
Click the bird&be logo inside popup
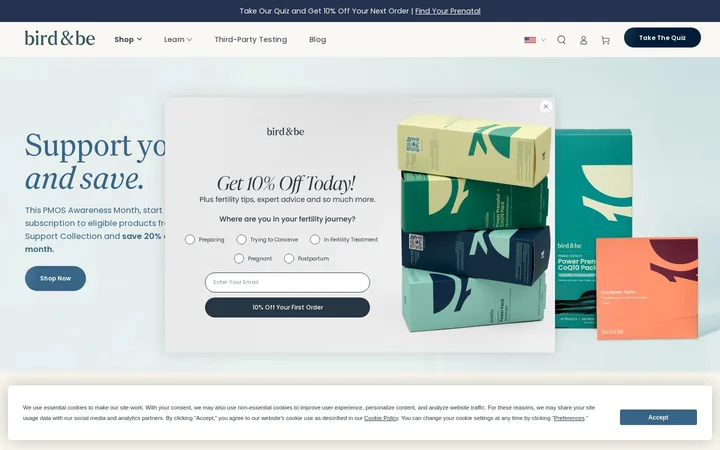point(285,132)
